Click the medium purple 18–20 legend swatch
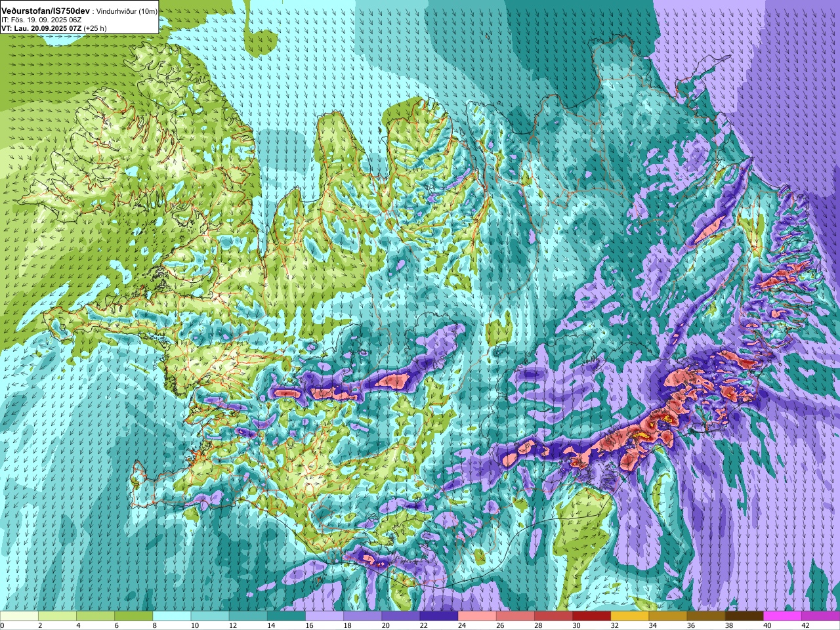This screenshot has width=840, height=630. point(363,616)
